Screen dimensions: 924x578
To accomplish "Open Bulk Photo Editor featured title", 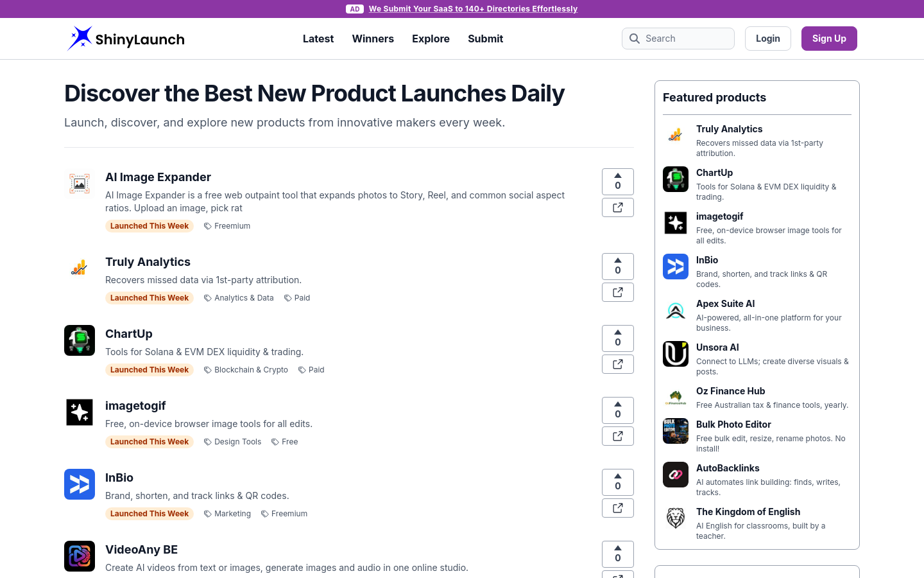I will click(x=733, y=425).
